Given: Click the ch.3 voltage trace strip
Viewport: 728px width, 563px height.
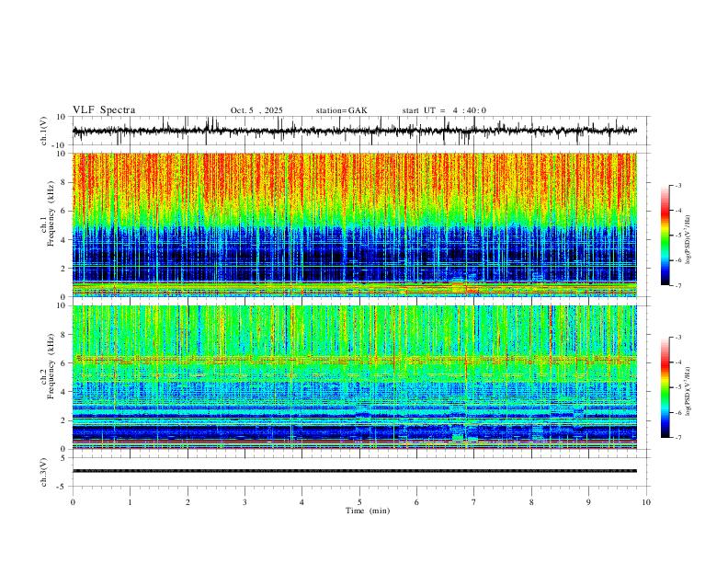Looking at the screenshot, I should click(355, 471).
